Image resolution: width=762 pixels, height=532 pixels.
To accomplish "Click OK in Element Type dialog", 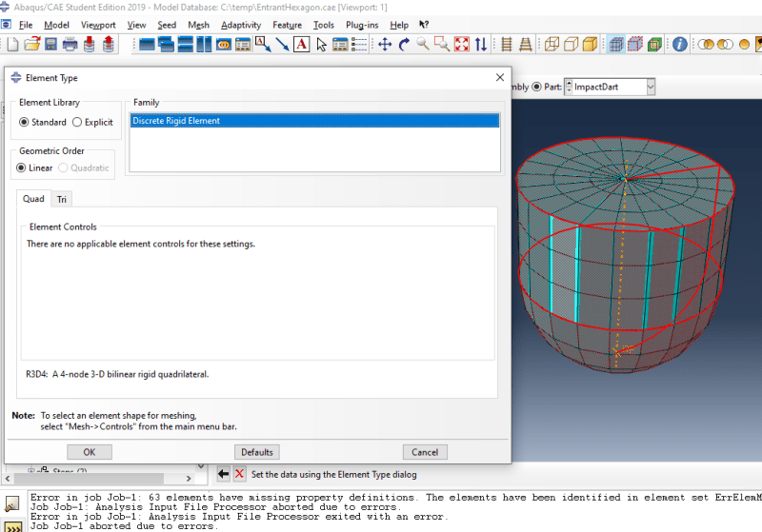I will coord(90,452).
